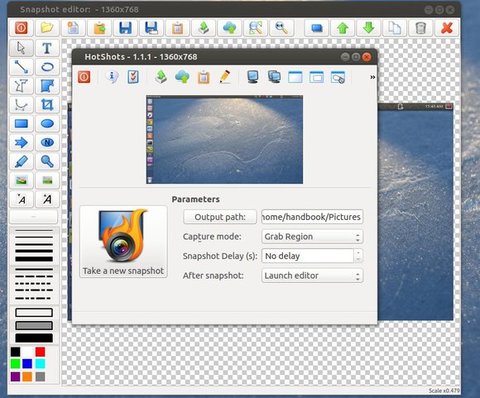Image resolution: width=480 pixels, height=398 pixels.
Task: Select the gray fill style box
Action: (x=34, y=325)
